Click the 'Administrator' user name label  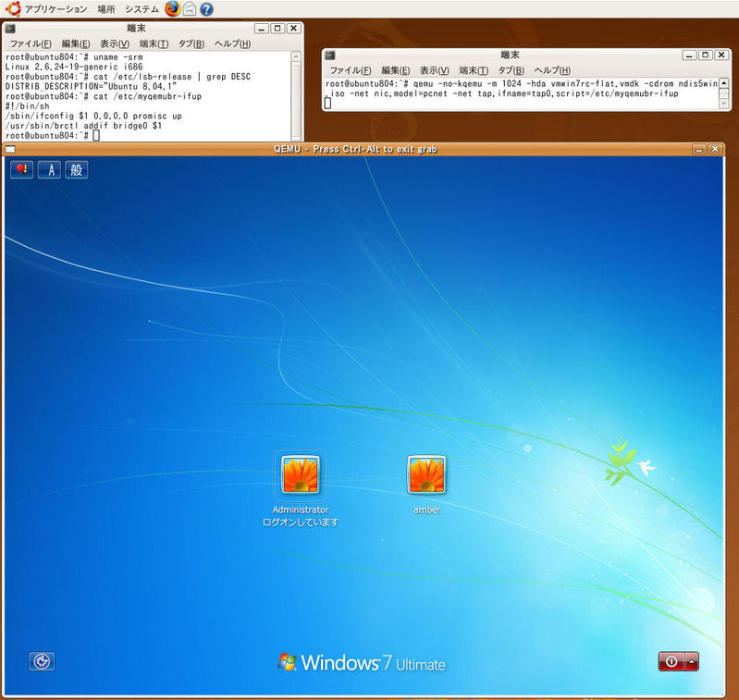point(301,510)
